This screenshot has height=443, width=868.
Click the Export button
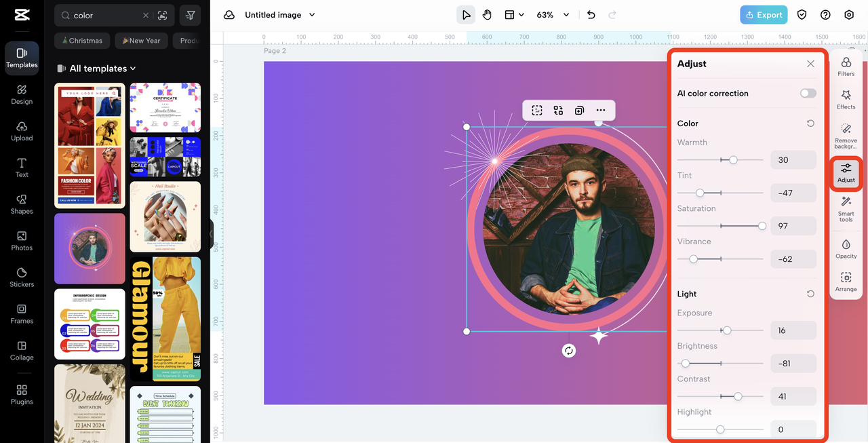coord(764,15)
